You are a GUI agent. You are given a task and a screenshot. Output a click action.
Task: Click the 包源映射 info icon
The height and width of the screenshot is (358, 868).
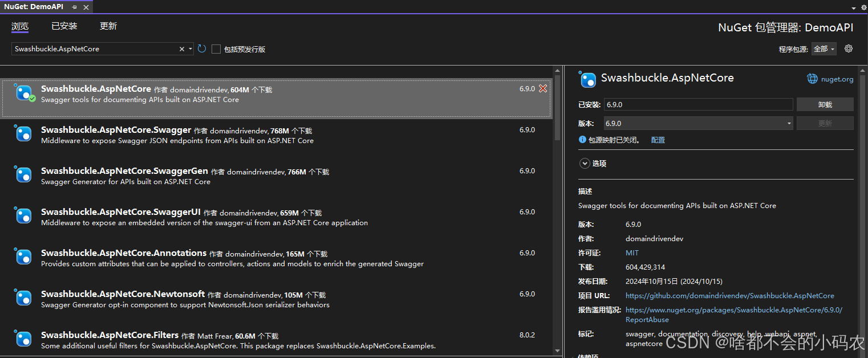pyautogui.click(x=582, y=139)
